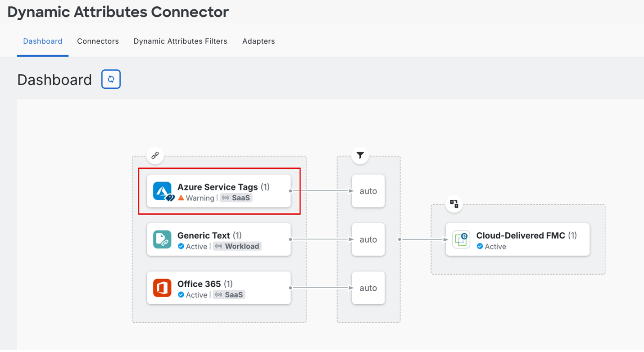Click the link icon above connectors group
Screen dimensions: 644x352
pos(155,155)
